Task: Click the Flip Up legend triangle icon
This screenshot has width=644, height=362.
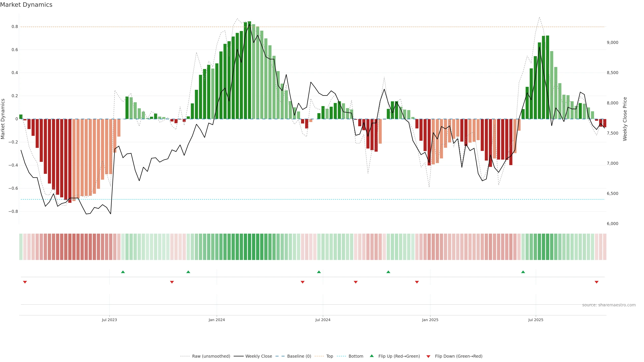Action: click(372, 356)
